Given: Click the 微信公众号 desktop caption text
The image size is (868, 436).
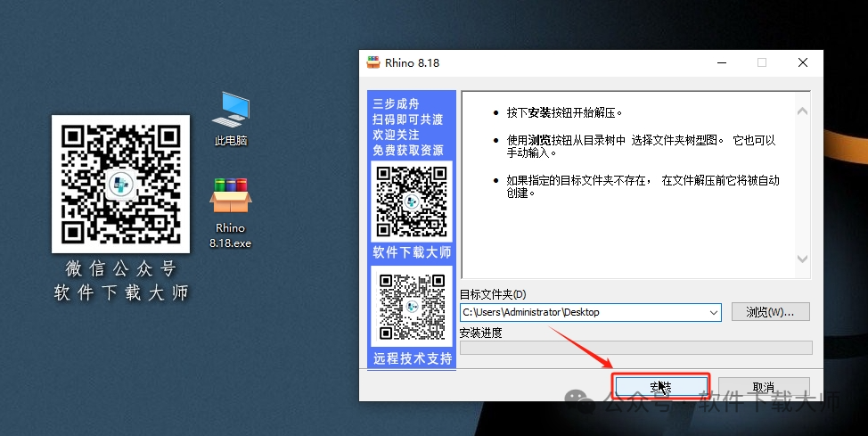Looking at the screenshot, I should [120, 268].
